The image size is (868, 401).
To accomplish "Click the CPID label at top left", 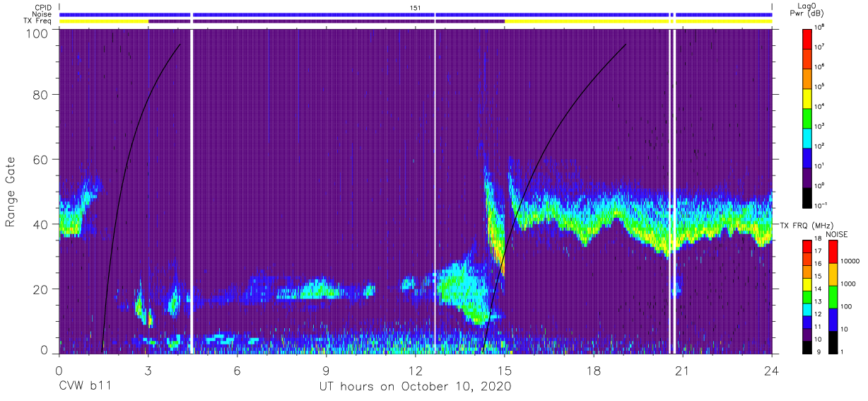I will pyautogui.click(x=42, y=7).
